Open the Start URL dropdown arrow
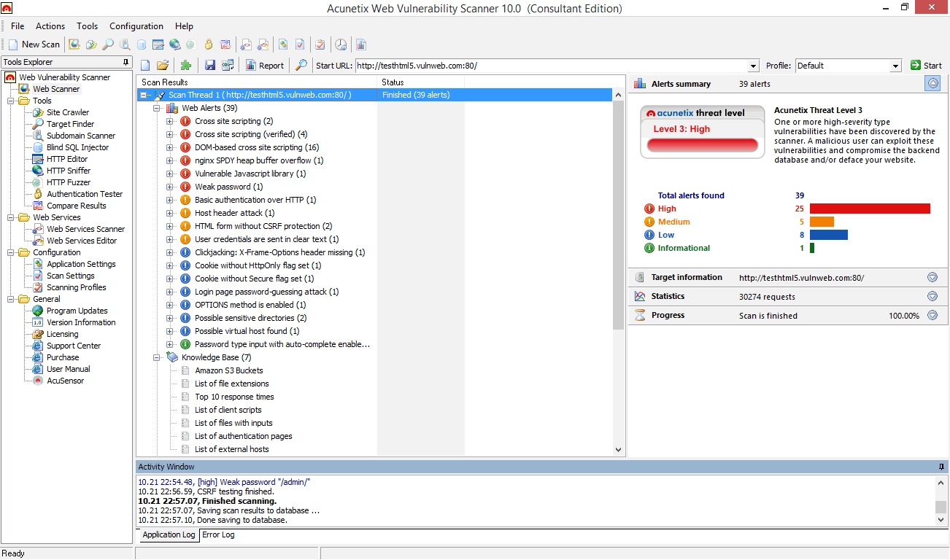This screenshot has width=950, height=560. pos(754,66)
